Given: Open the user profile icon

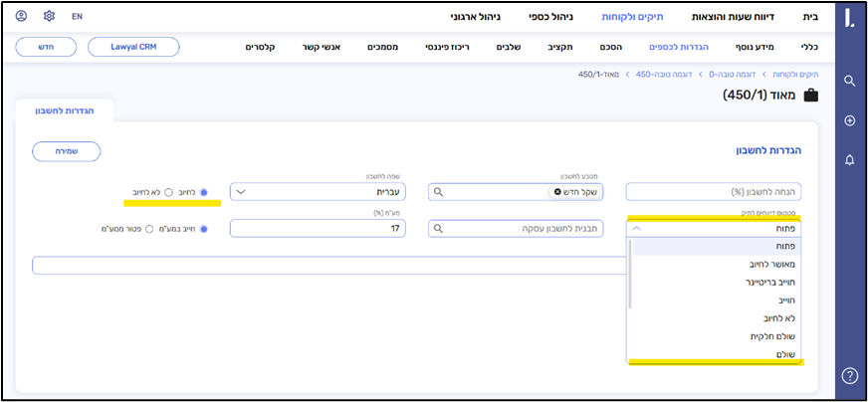Looking at the screenshot, I should click(22, 17).
